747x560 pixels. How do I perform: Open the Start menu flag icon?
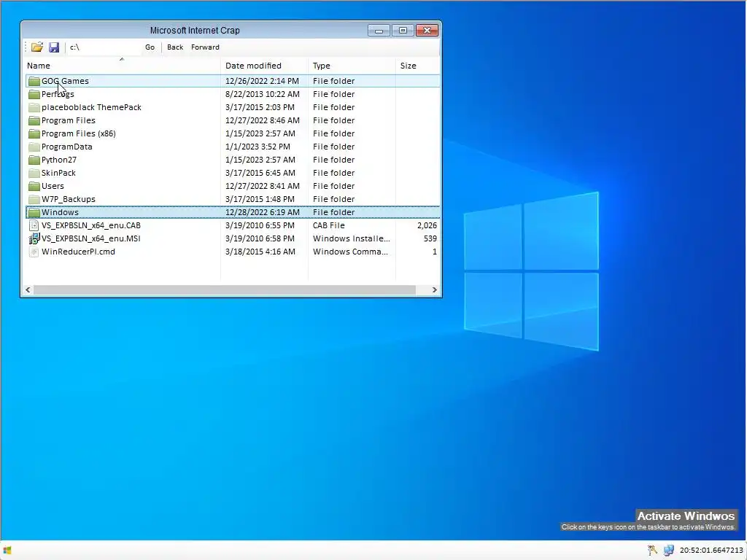7,551
